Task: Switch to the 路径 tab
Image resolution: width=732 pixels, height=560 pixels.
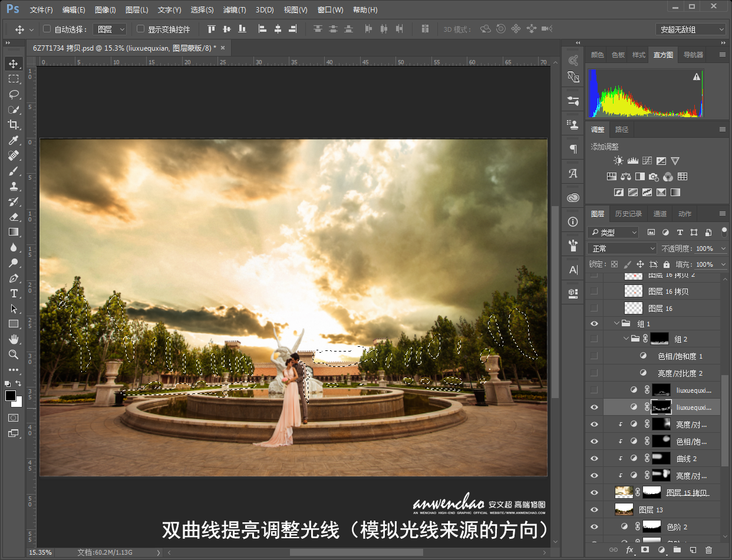Action: click(621, 130)
